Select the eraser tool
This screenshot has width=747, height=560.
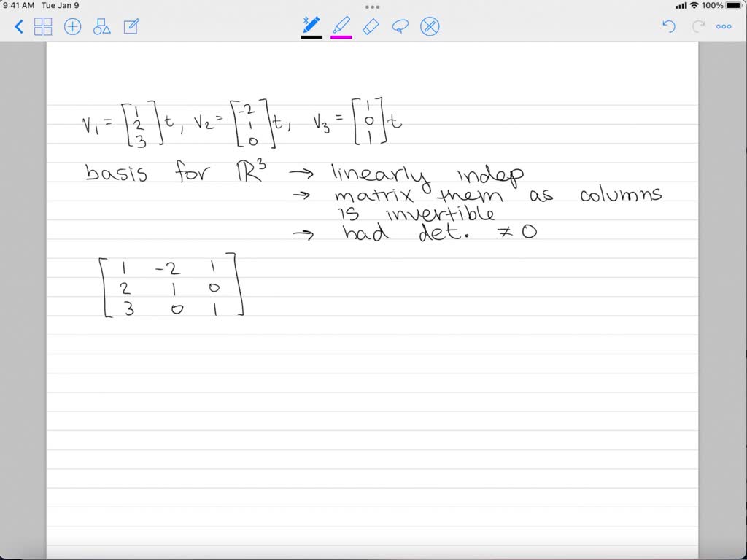pyautogui.click(x=371, y=26)
